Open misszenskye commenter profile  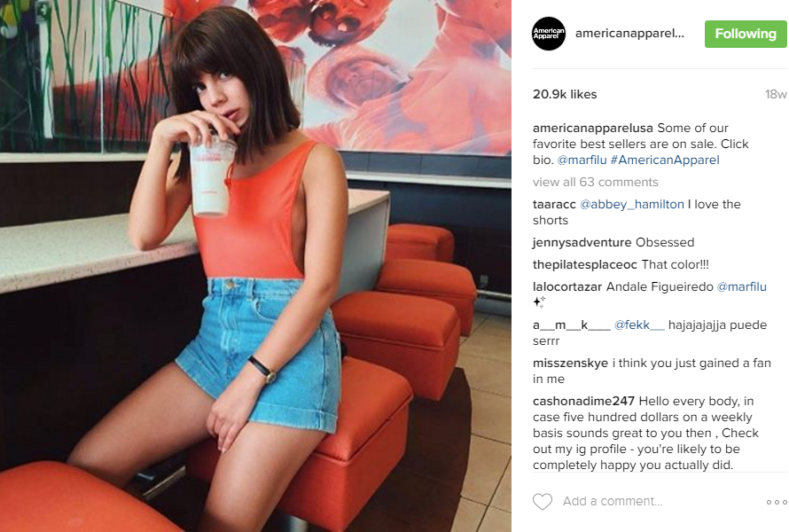570,363
